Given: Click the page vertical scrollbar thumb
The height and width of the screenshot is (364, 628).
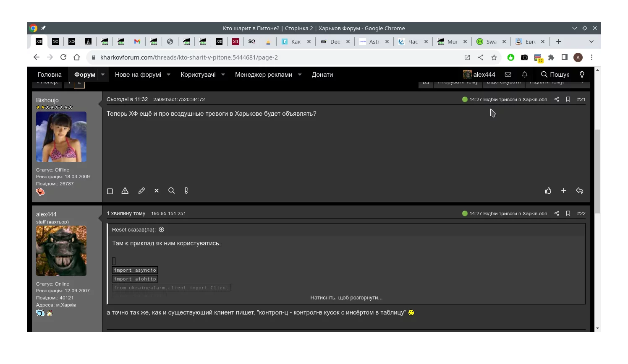Looking at the screenshot, I should click(x=597, y=172).
